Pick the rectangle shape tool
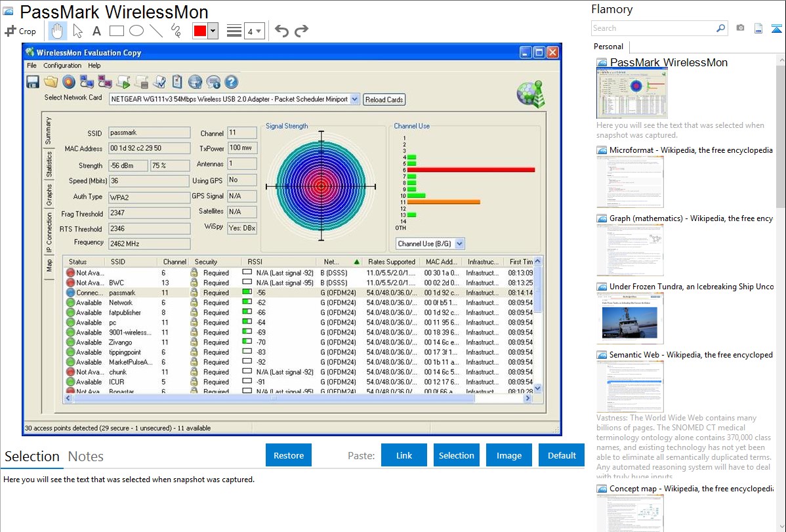 116,31
